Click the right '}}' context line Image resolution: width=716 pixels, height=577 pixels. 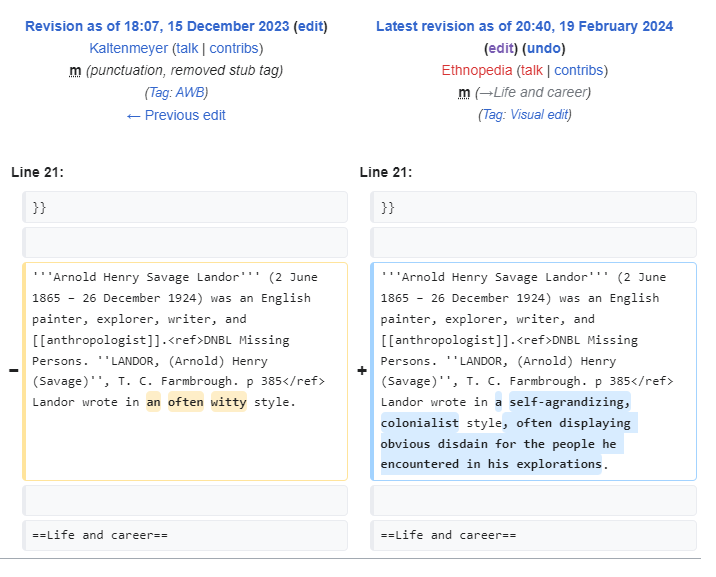pos(533,207)
